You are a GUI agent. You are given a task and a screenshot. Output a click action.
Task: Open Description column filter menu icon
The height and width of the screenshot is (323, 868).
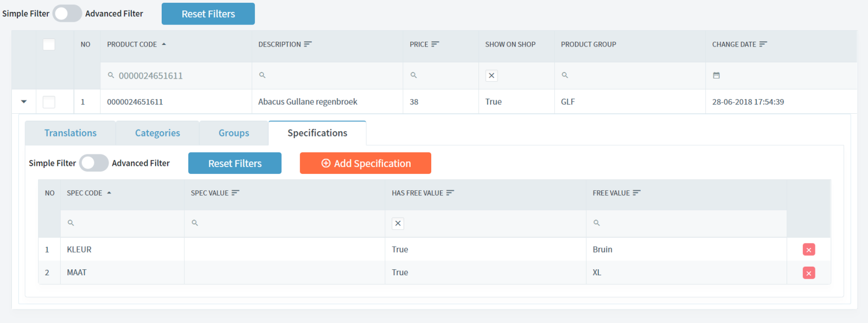308,44
